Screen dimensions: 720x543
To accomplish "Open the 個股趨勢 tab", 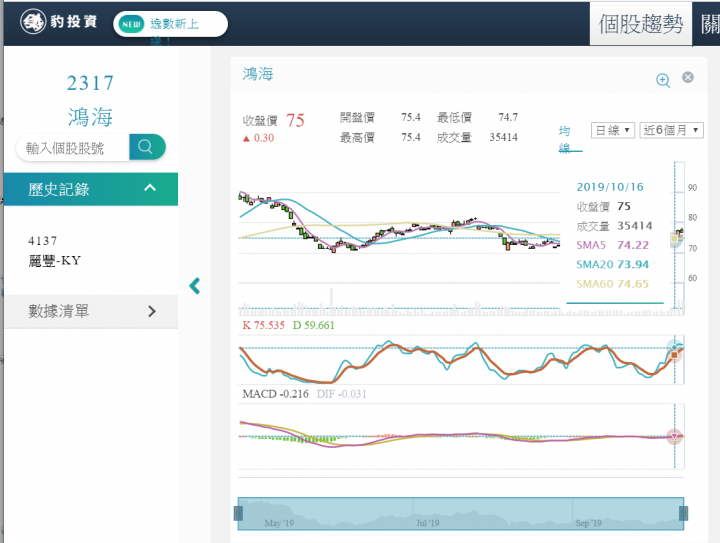I will coord(641,24).
